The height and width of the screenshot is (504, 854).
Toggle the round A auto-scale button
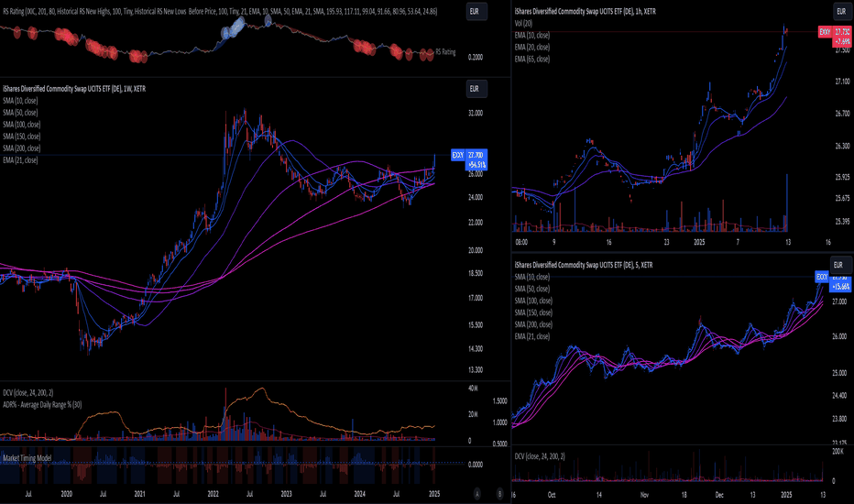click(x=477, y=494)
